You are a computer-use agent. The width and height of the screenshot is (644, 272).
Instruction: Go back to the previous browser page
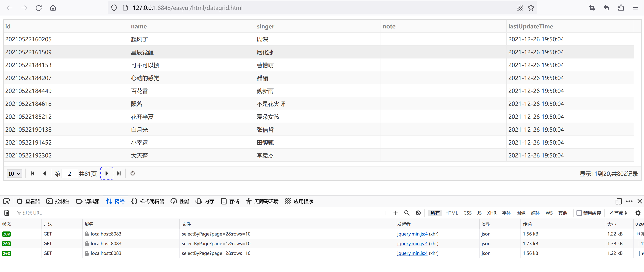pyautogui.click(x=9, y=8)
